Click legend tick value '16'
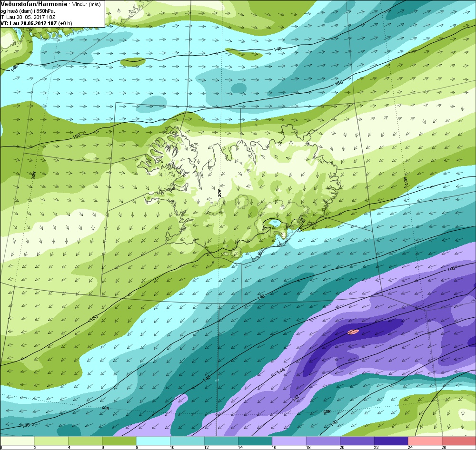Image resolution: width=476 pixels, height=450 pixels. coord(274,447)
